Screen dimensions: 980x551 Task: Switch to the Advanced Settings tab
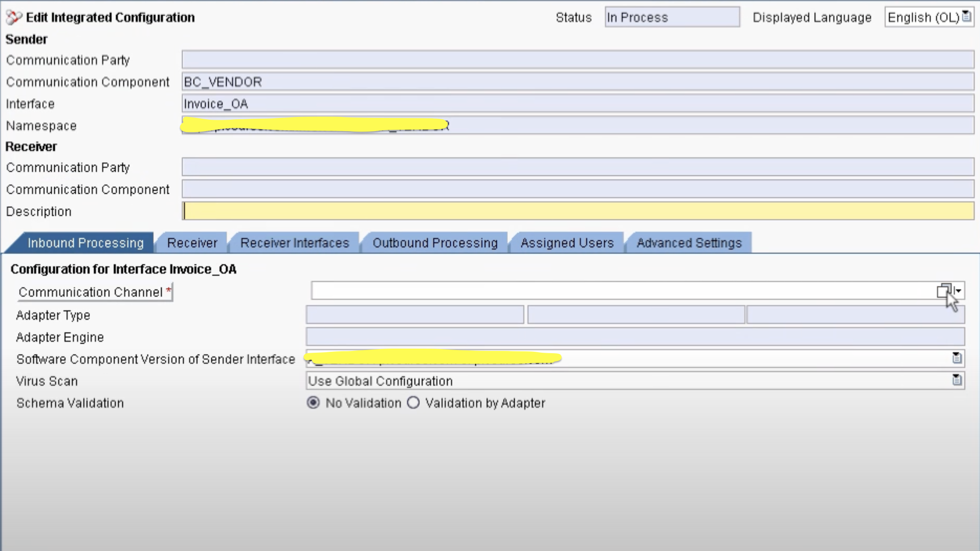(x=689, y=243)
